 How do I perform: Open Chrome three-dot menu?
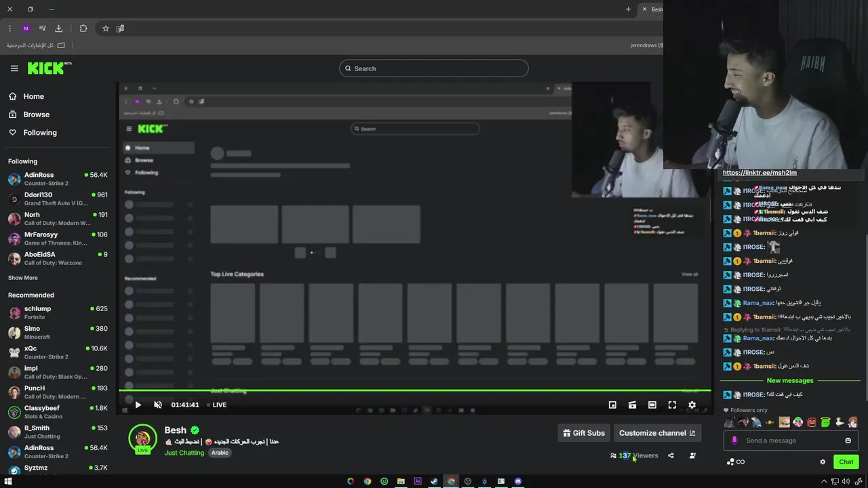[9, 28]
